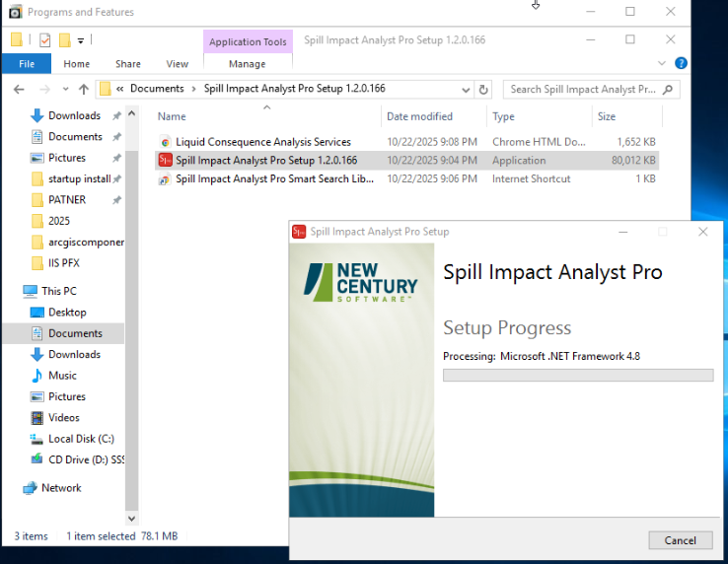
Task: Cancel the Spill Impact Analyst Pro setup
Action: pyautogui.click(x=681, y=540)
